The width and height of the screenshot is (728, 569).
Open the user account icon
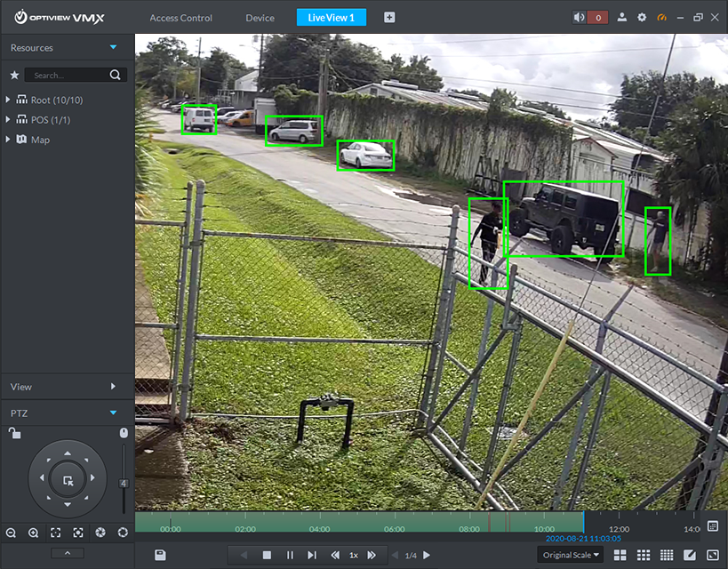[x=622, y=18]
